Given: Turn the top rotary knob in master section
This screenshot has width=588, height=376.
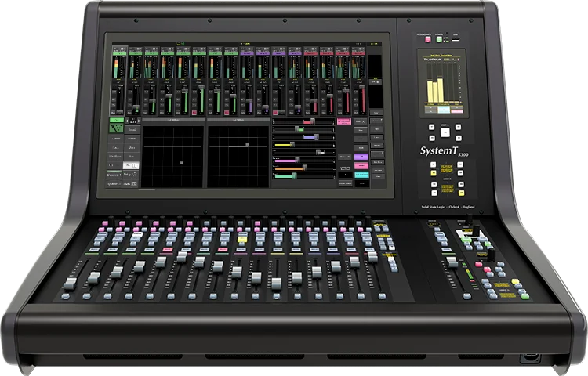Looking at the screenshot, I should pos(469,219).
